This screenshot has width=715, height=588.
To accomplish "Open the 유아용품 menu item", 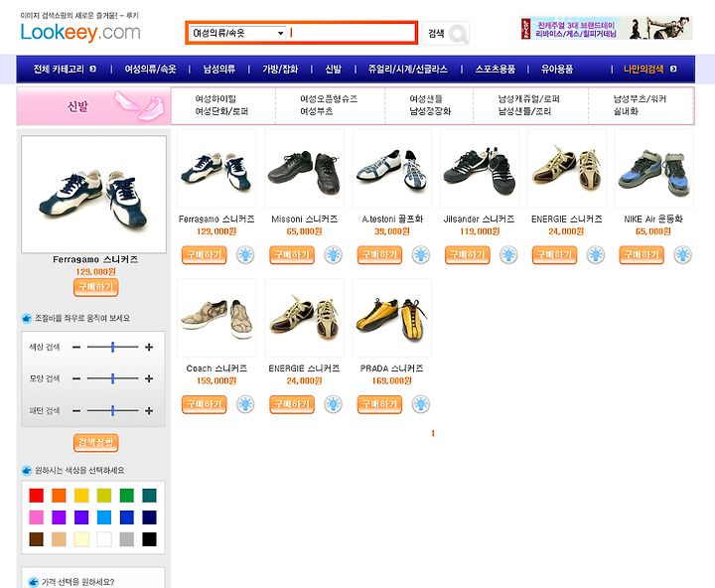I will pos(557,69).
